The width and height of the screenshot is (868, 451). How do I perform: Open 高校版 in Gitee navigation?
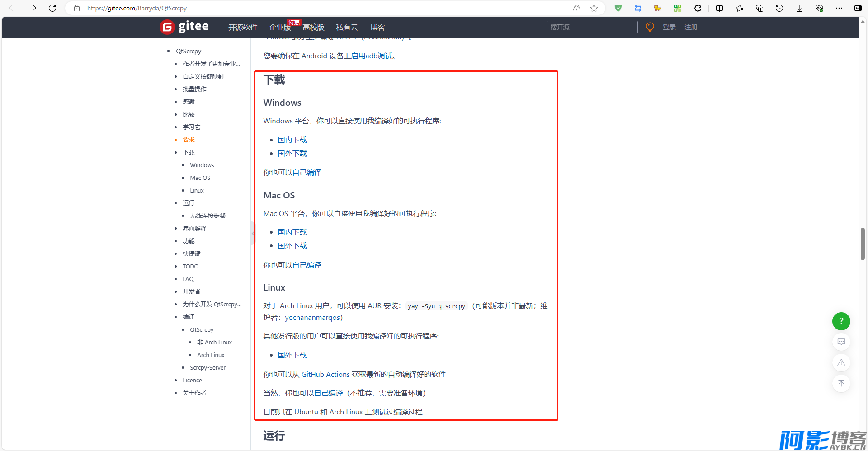(x=313, y=28)
